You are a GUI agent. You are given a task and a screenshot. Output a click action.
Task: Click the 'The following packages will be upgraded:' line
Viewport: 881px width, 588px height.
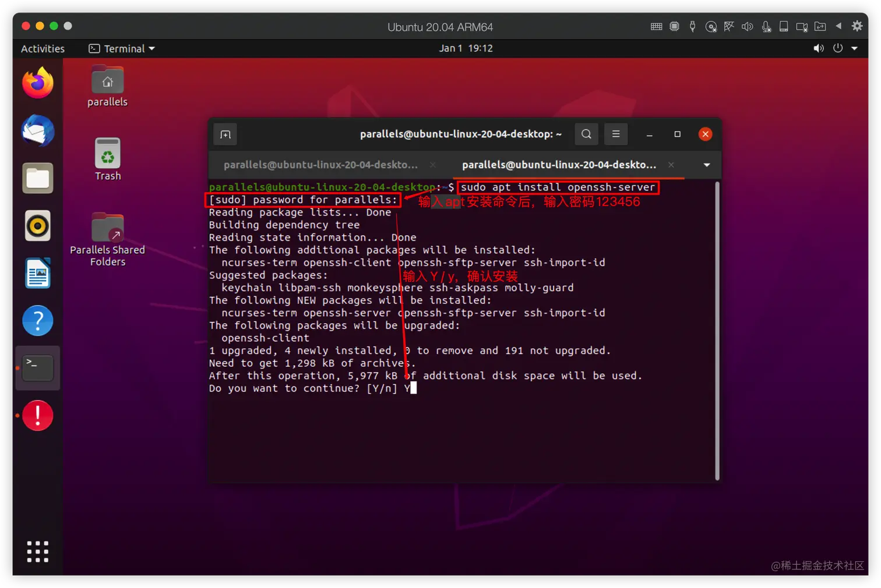(334, 325)
